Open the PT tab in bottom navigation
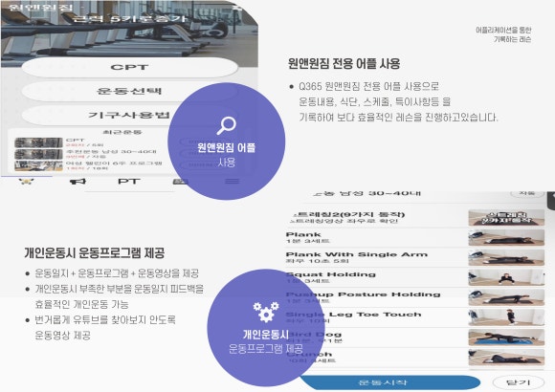 coord(129,182)
